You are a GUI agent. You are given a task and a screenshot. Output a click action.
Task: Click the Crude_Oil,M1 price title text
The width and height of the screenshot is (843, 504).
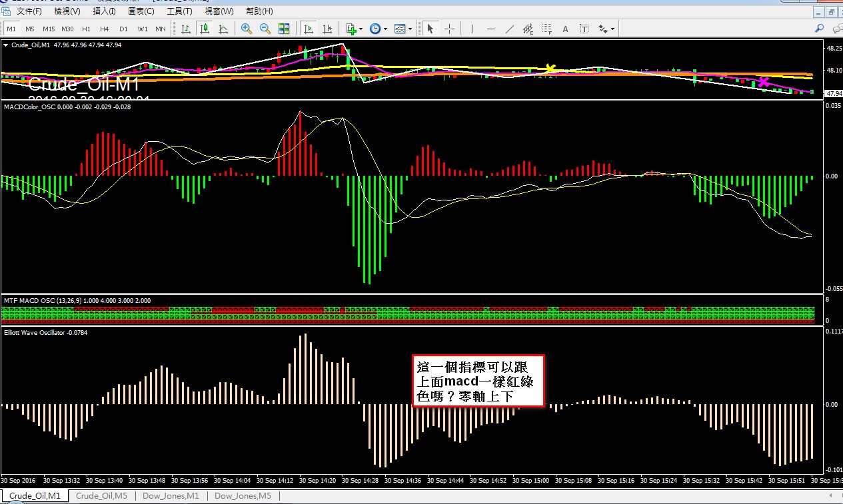point(31,45)
